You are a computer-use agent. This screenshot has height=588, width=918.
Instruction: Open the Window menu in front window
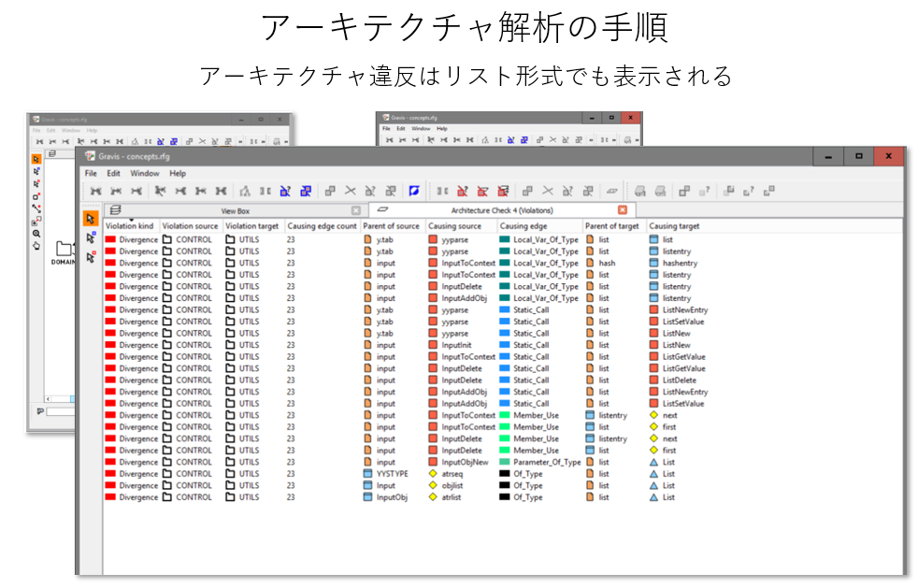coord(144,173)
